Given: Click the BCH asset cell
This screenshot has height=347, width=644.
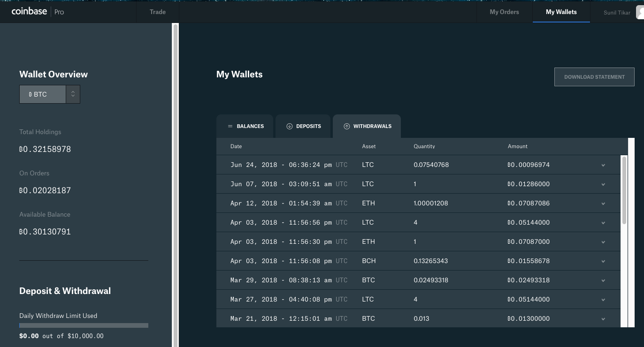Looking at the screenshot, I should click(x=369, y=261).
